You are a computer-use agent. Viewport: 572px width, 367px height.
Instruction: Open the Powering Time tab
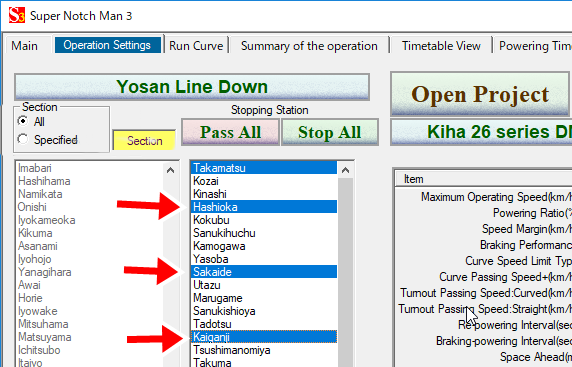pos(533,46)
